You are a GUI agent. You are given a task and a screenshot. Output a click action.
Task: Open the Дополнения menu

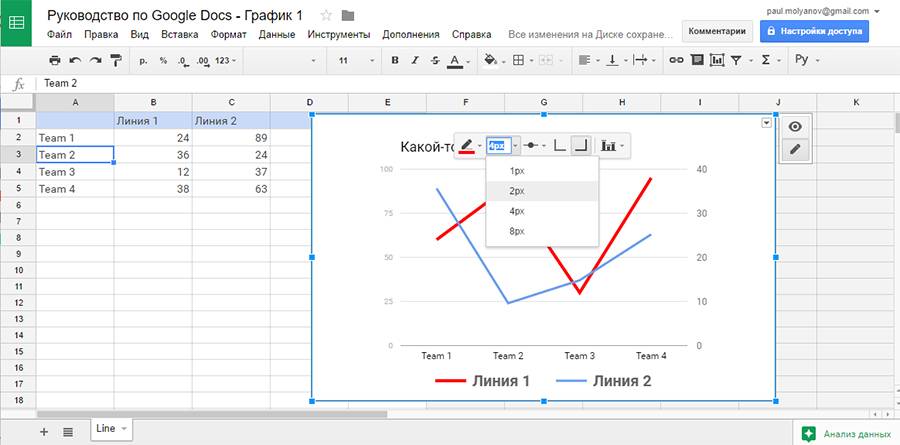[411, 34]
